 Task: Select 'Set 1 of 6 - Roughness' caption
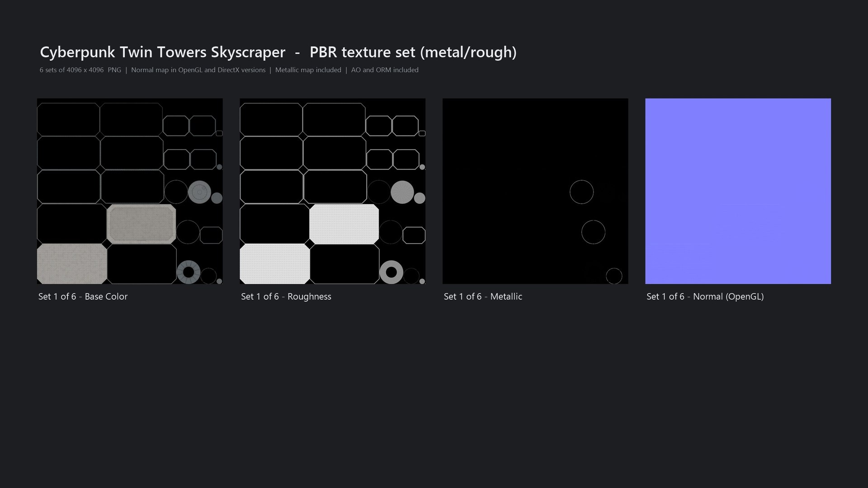pyautogui.click(x=286, y=296)
